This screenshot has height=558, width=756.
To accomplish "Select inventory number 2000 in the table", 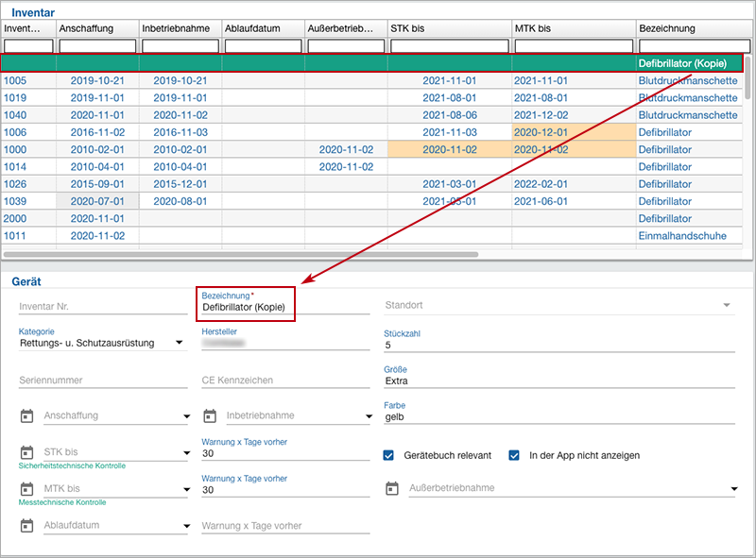I will click(15, 219).
